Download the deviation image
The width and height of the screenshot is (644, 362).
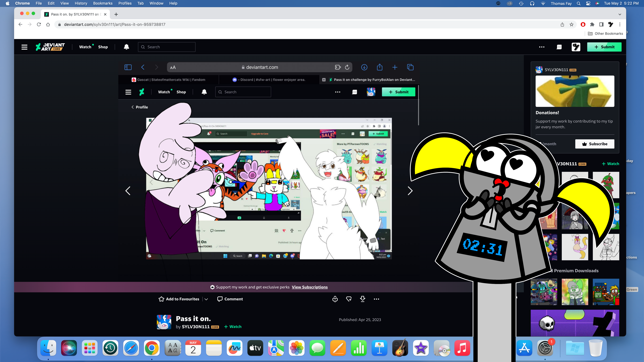coord(363,299)
